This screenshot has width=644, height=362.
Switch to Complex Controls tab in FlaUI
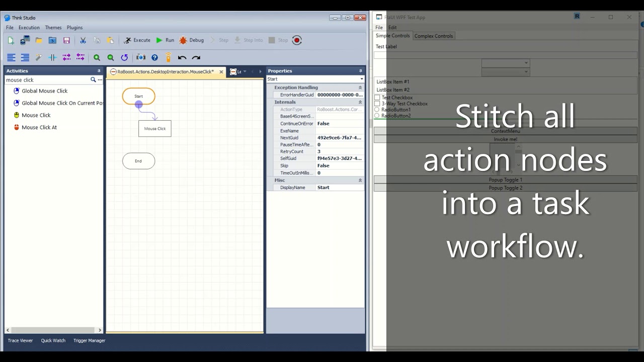coord(434,36)
